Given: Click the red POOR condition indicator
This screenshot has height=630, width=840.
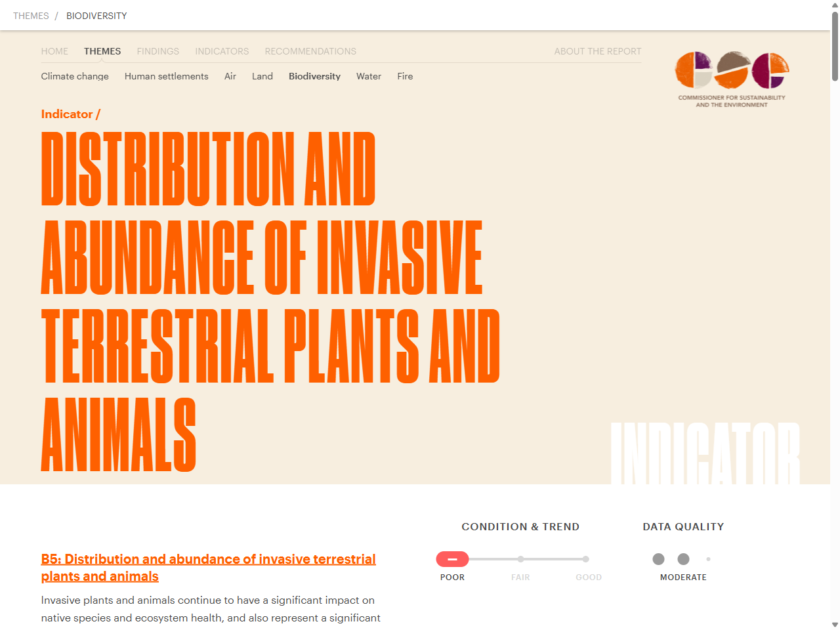Looking at the screenshot, I should [x=452, y=559].
